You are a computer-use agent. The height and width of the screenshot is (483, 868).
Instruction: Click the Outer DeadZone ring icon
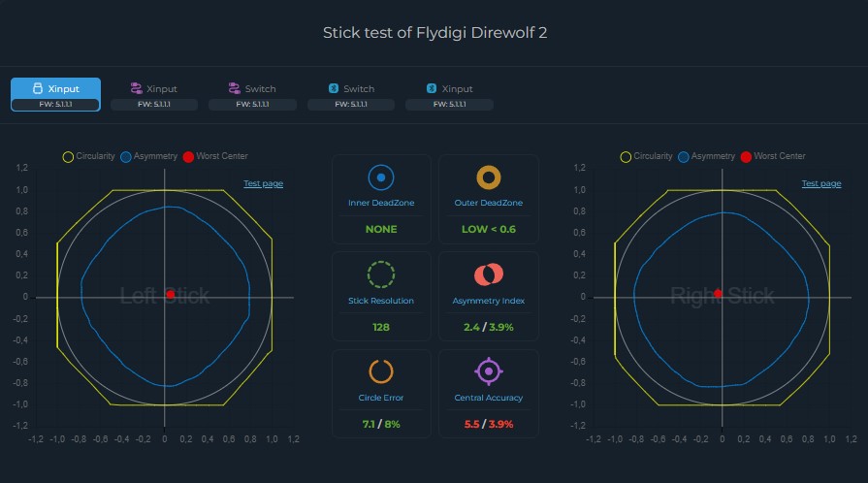(489, 177)
